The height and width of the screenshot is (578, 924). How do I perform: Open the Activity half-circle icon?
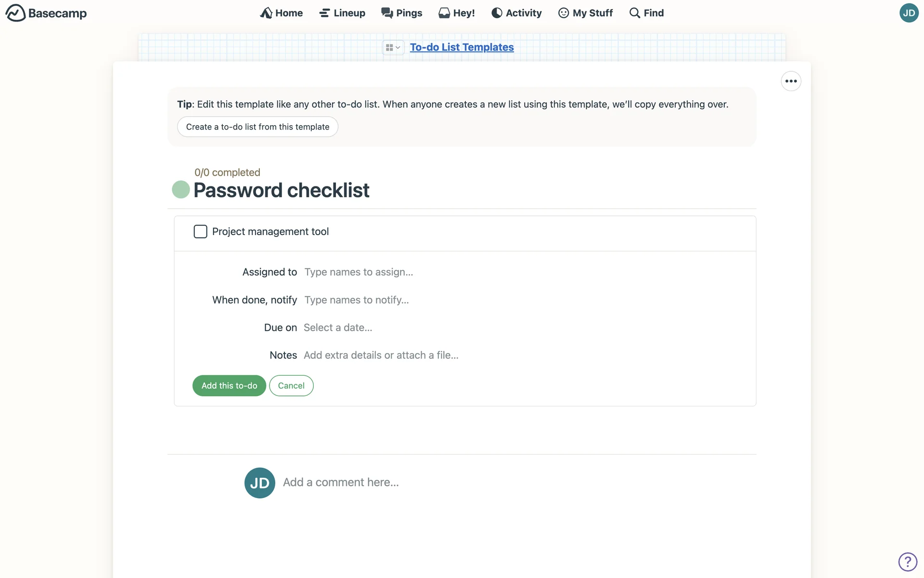click(497, 13)
